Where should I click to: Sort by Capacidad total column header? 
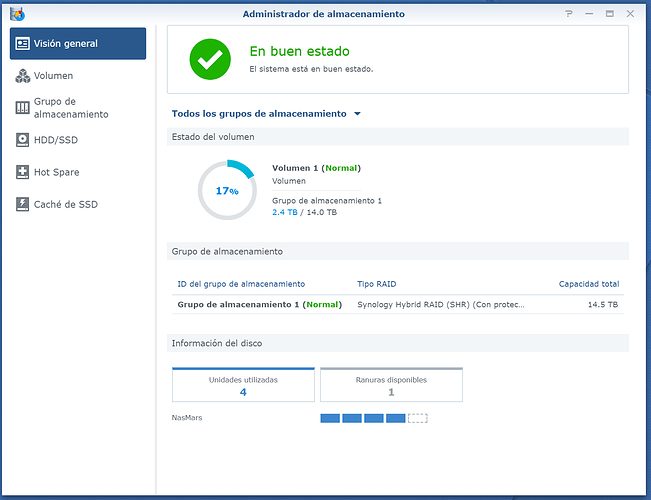588,284
